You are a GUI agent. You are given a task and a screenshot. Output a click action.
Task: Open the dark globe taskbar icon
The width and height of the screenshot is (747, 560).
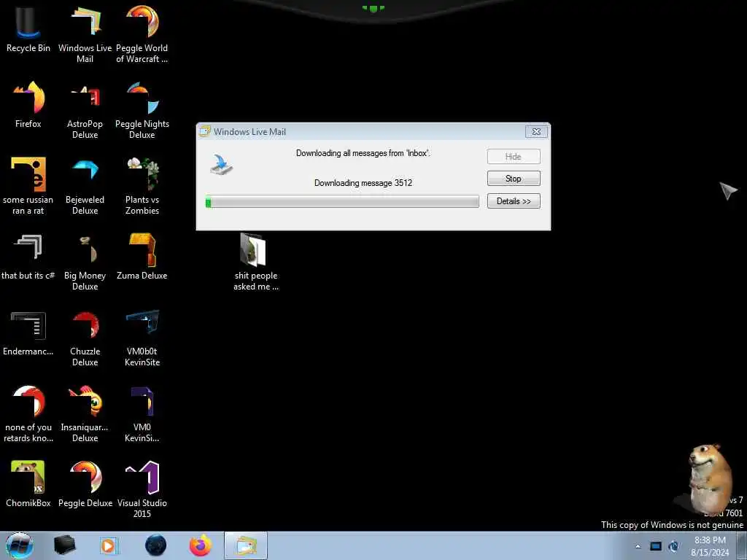coord(155,545)
